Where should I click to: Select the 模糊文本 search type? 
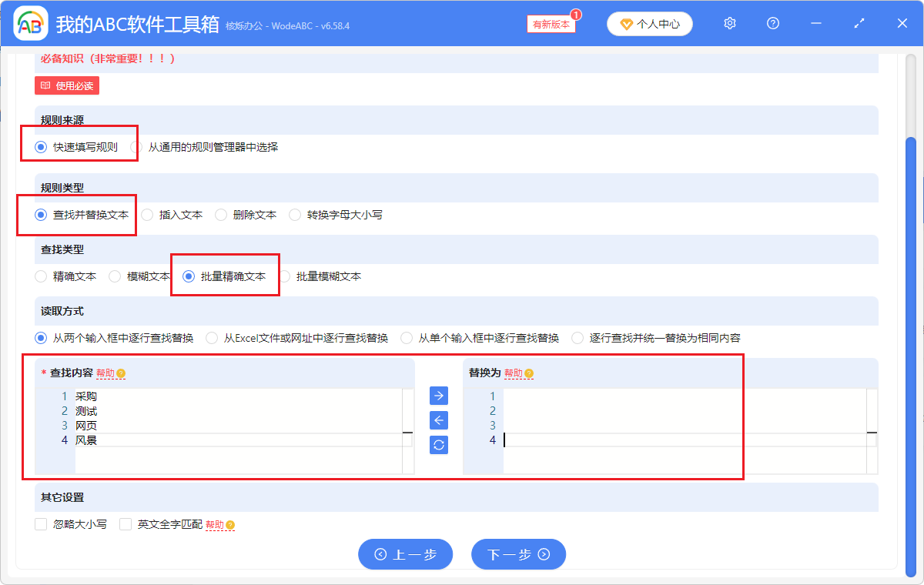pos(114,276)
